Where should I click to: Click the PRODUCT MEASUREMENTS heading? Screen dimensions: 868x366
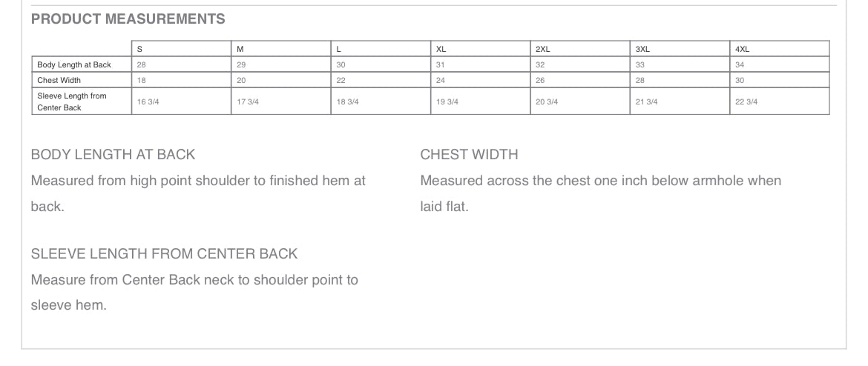tap(128, 19)
